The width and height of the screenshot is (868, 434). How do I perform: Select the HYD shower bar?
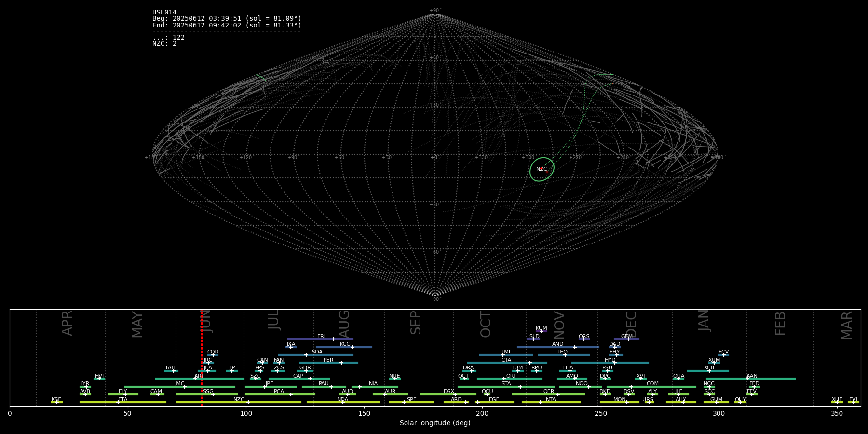click(610, 363)
